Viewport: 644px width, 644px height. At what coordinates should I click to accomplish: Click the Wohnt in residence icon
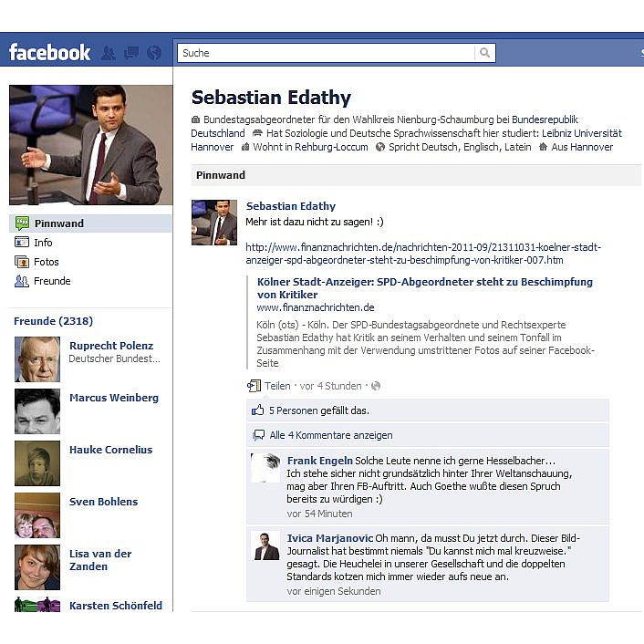(x=245, y=147)
